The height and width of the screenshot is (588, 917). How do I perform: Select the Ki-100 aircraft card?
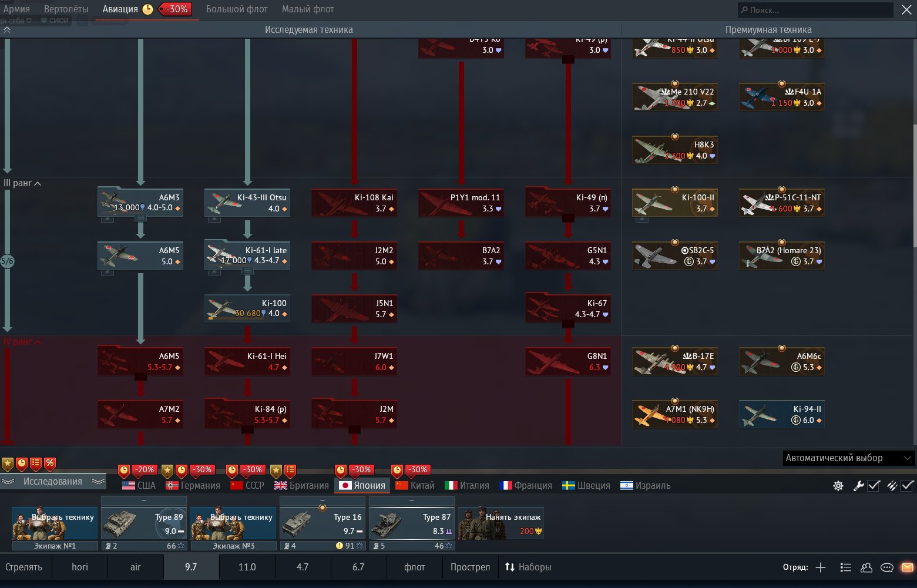[247, 308]
